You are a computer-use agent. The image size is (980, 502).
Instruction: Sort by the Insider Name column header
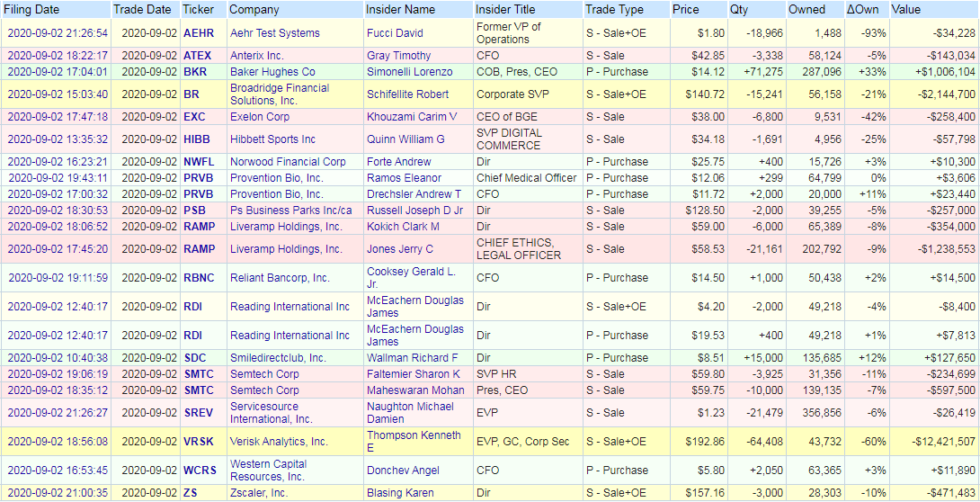400,10
